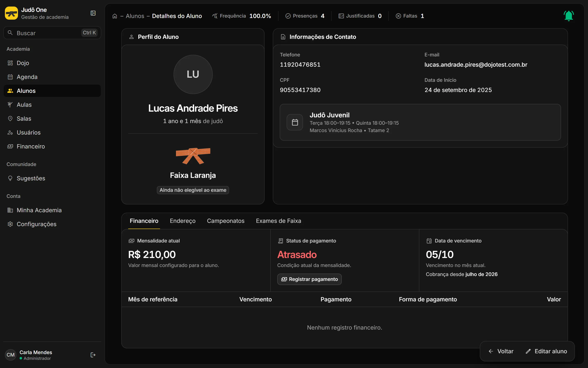Click the Editar aluno button
This screenshot has height=368, width=588.
pyautogui.click(x=546, y=351)
